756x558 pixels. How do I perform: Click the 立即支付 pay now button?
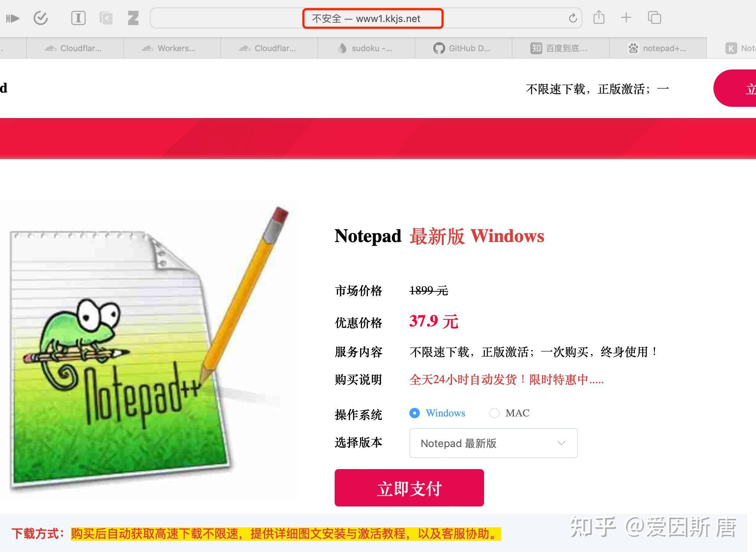[409, 488]
